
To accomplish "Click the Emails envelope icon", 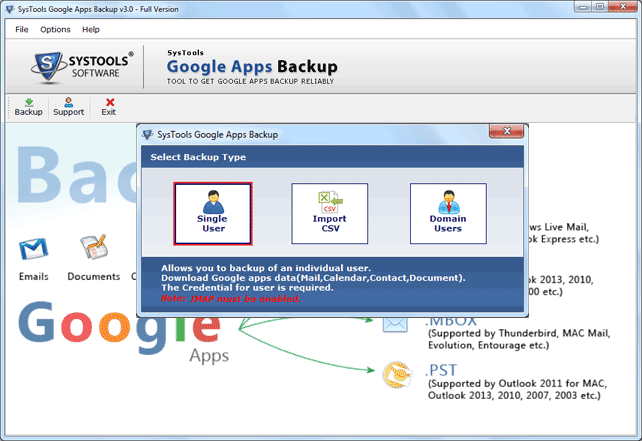I will click(33, 249).
